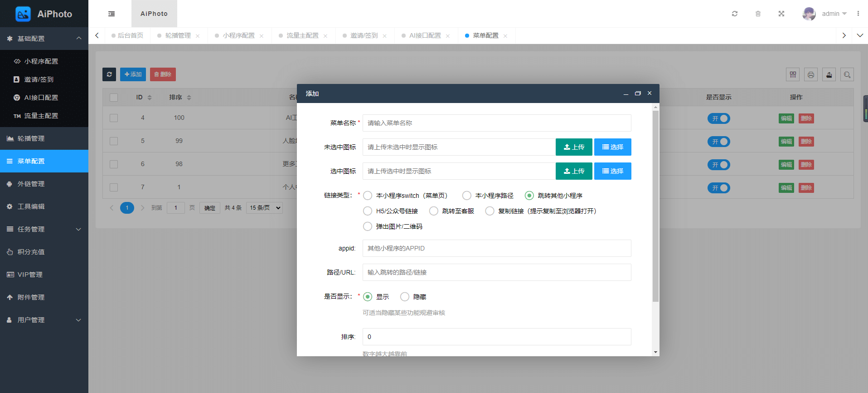Image resolution: width=868 pixels, height=393 pixels.
Task: Click the red 删除 toolbar button
Action: click(x=163, y=74)
